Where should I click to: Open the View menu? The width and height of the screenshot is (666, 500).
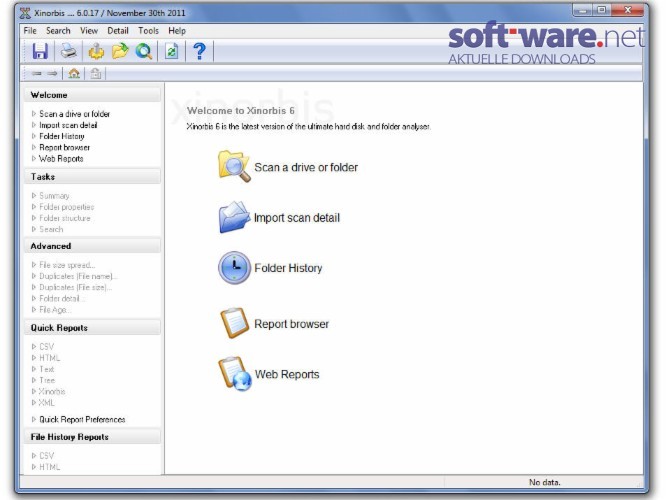click(89, 31)
